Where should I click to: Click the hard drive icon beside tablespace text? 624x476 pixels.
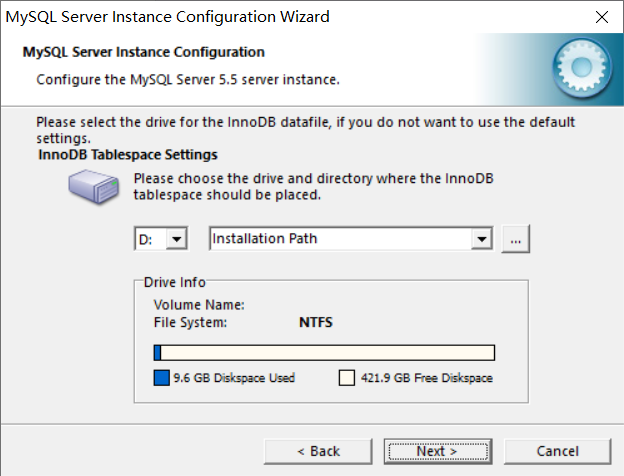(94, 186)
